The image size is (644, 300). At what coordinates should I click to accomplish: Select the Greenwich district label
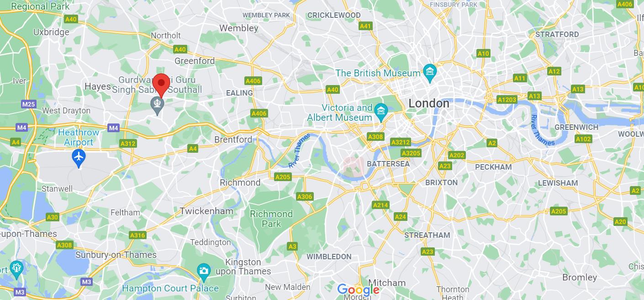[576, 127]
